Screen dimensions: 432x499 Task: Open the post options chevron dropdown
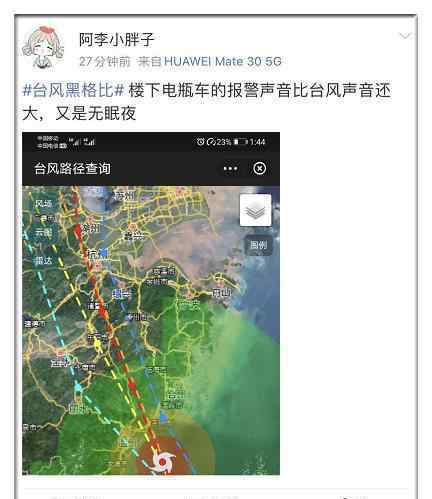[x=405, y=36]
